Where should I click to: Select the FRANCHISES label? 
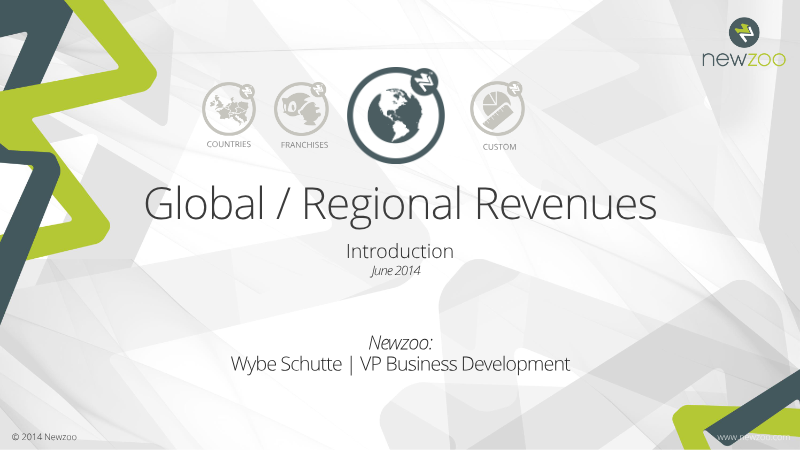(x=304, y=145)
